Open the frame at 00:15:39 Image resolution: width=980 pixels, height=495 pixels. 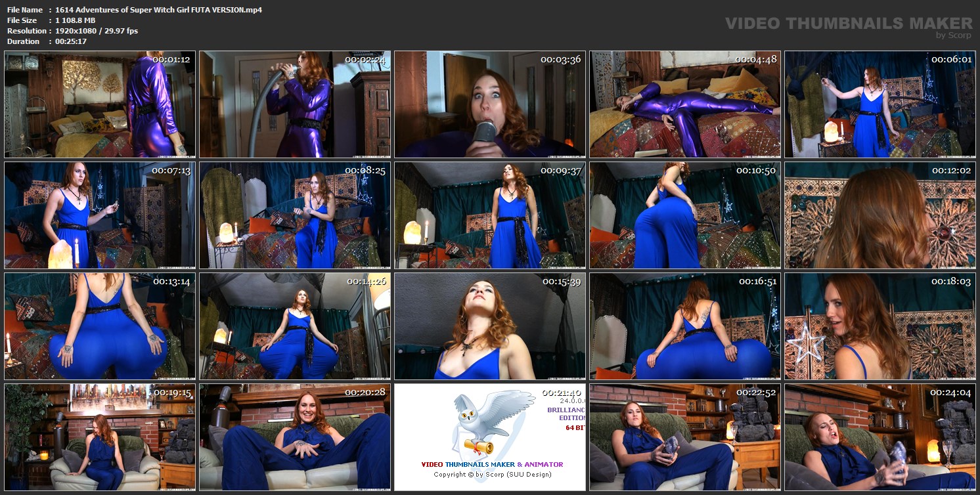(490, 326)
